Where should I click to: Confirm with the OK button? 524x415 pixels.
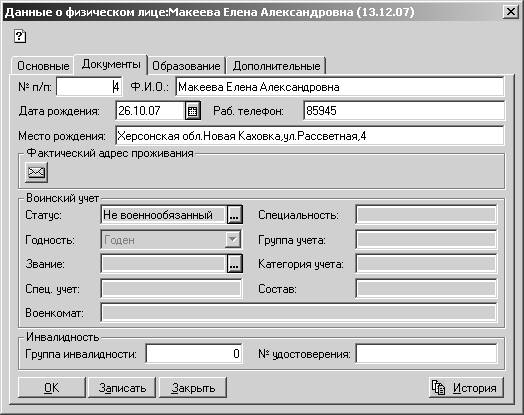coord(51,388)
